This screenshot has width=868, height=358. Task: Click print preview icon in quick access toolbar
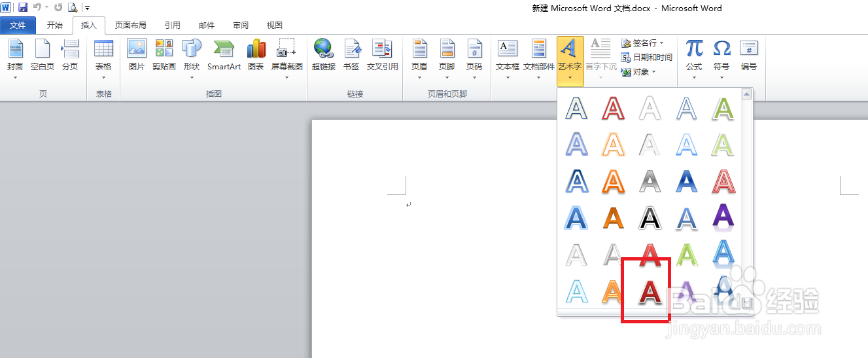pyautogui.click(x=73, y=7)
